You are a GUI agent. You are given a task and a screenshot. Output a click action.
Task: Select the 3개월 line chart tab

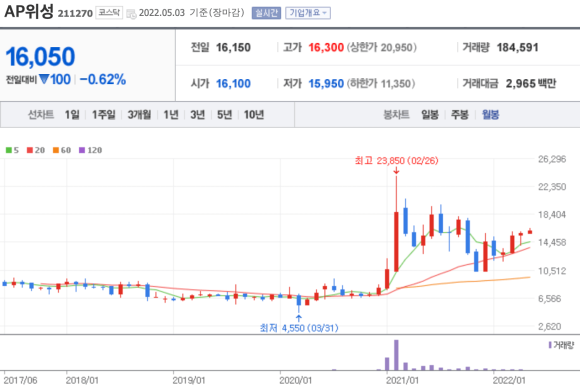(x=139, y=115)
